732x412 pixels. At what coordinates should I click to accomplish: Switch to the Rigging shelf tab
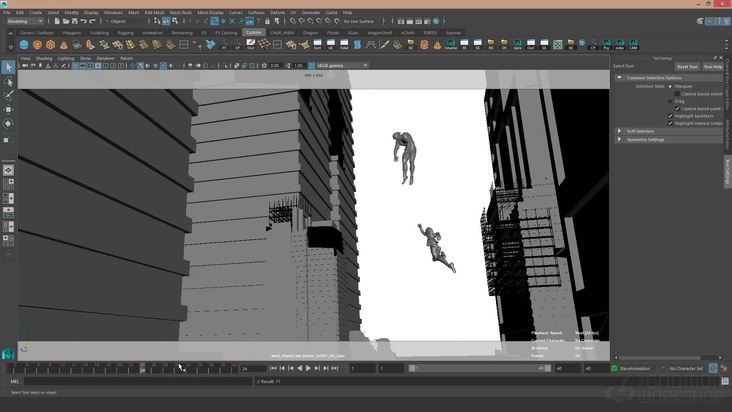126,32
